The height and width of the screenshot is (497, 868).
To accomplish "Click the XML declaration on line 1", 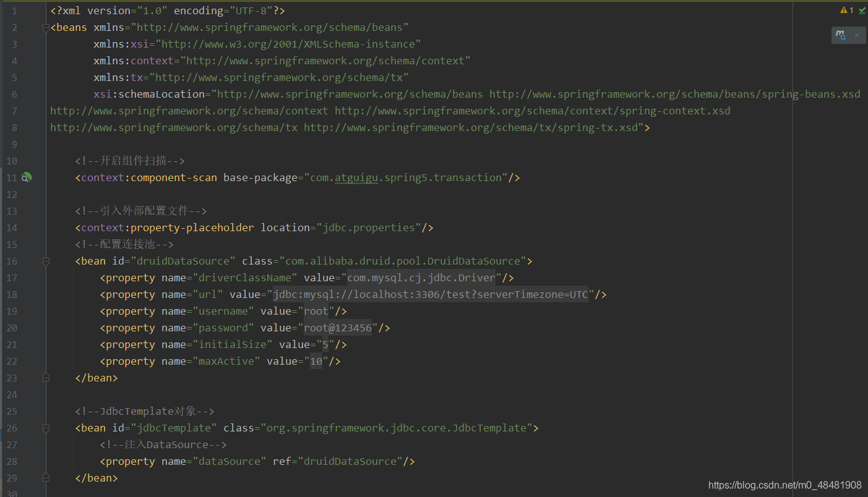I will [168, 11].
